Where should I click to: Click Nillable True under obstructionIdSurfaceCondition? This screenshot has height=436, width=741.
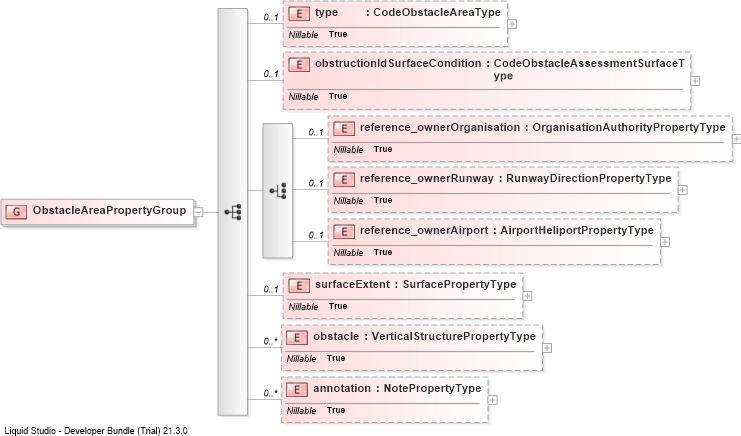pos(318,96)
